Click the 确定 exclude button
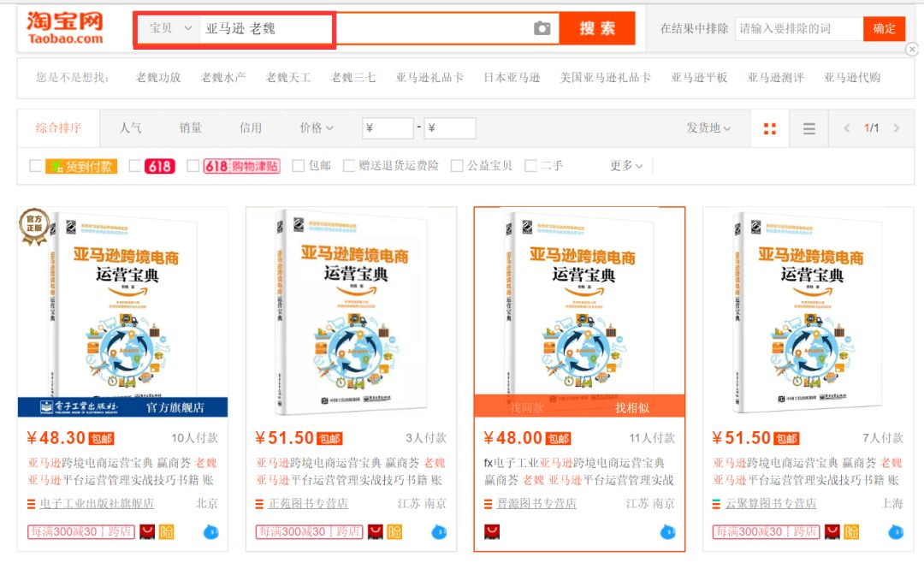Viewport: 924px width, 563px height. tap(884, 28)
